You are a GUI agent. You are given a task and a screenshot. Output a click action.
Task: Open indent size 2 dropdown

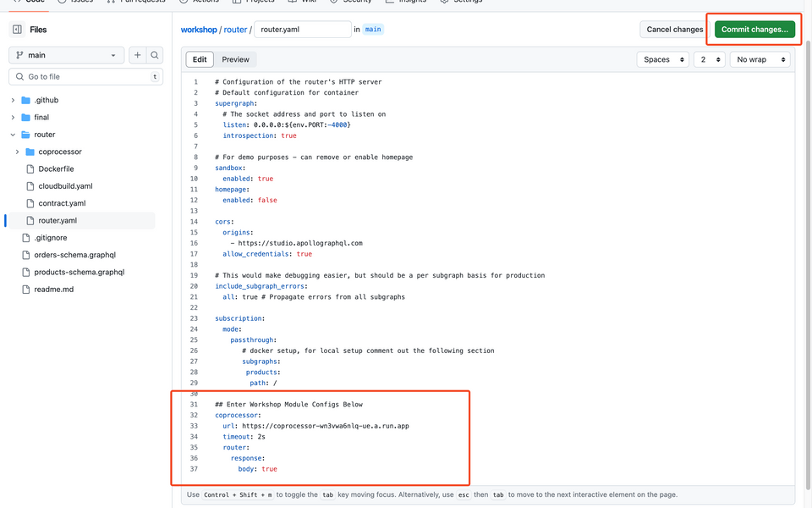(x=709, y=59)
